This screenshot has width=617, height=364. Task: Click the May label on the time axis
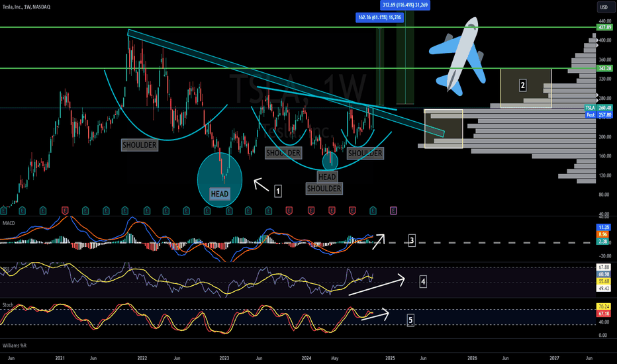[335, 358]
